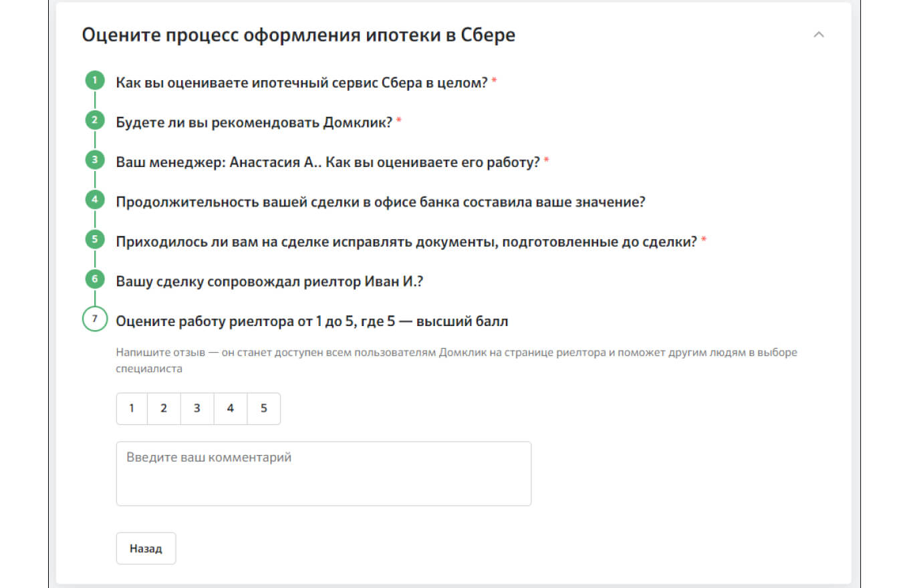Click step 2 green circle icon

pyautogui.click(x=95, y=121)
